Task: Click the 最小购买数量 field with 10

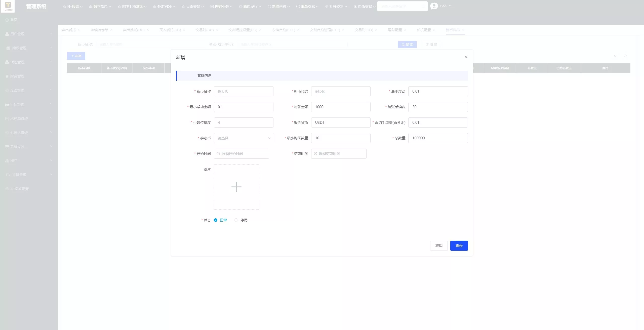Action: click(341, 138)
